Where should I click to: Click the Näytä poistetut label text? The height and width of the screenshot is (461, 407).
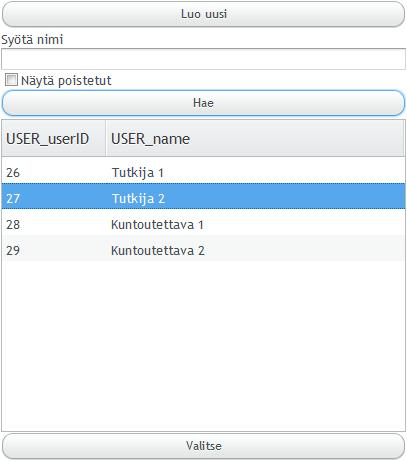click(66, 81)
